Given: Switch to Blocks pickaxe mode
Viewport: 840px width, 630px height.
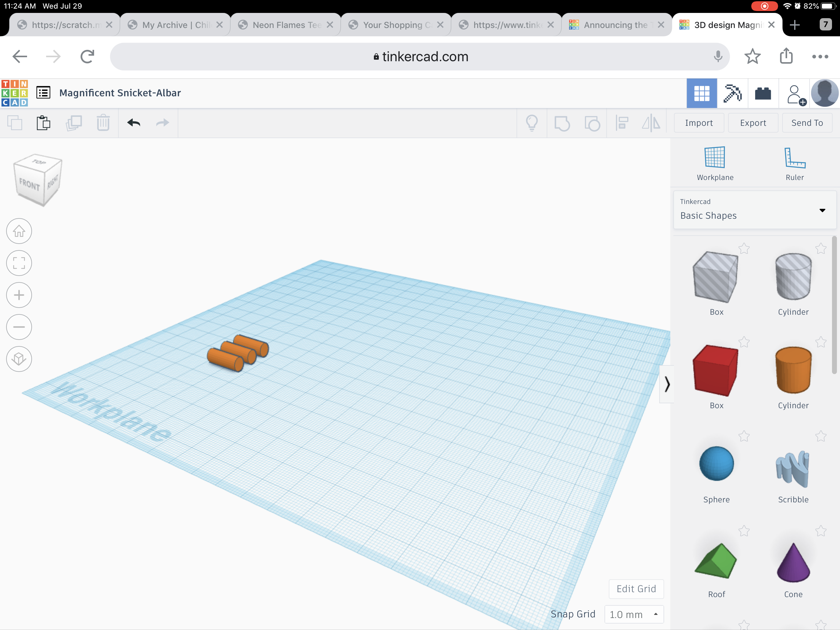Looking at the screenshot, I should pyautogui.click(x=732, y=94).
